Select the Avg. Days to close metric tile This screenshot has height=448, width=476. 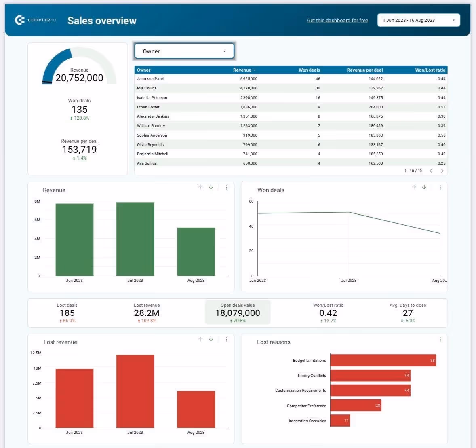coord(408,312)
